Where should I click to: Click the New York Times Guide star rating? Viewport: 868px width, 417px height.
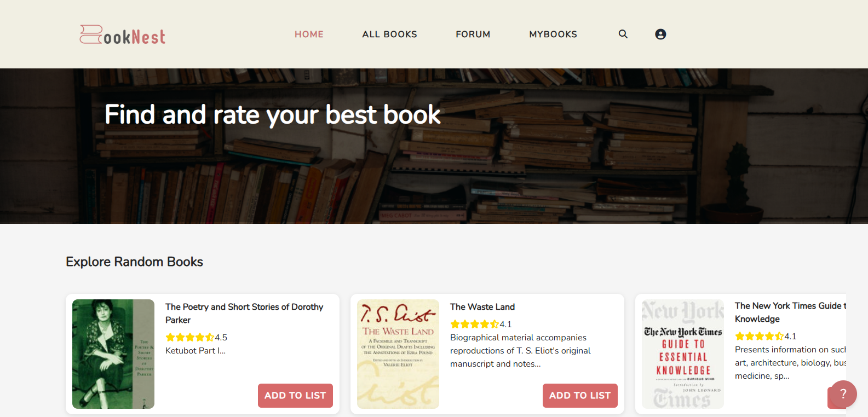759,336
